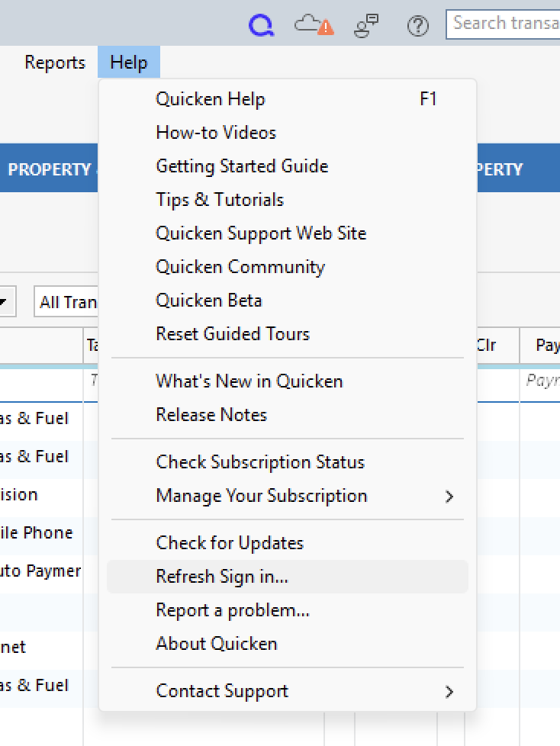Click the Clr column header
The image size is (560, 746).
pyautogui.click(x=497, y=345)
